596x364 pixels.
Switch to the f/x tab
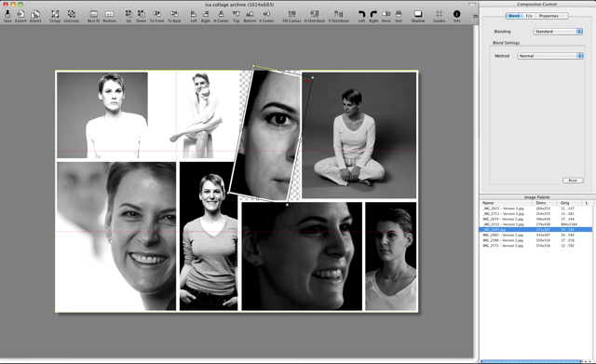coord(529,16)
